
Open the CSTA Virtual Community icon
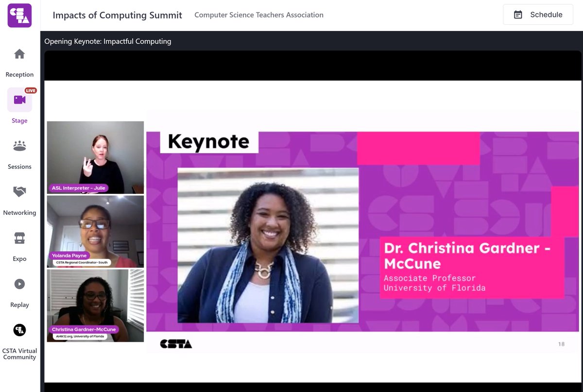pos(19,330)
